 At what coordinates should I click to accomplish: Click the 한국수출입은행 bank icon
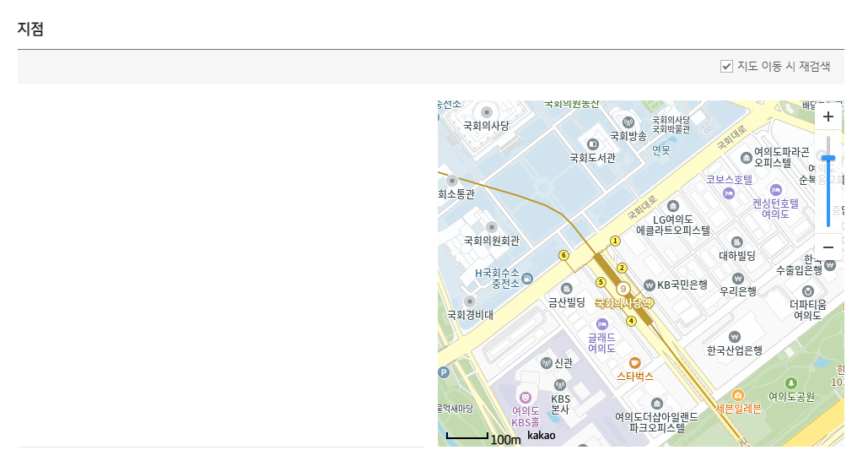830,265
